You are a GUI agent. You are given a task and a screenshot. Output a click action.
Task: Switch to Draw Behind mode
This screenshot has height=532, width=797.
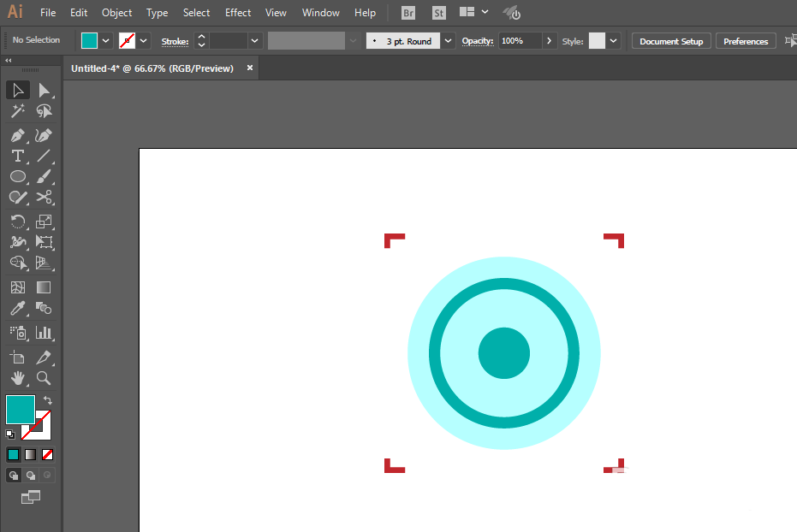(31, 475)
